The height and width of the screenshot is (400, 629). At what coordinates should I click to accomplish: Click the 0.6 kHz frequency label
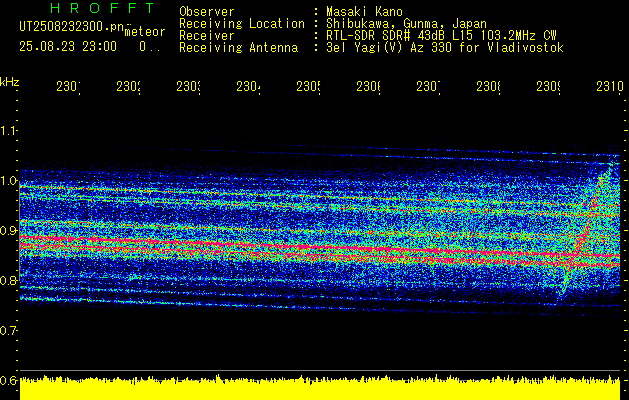9,380
